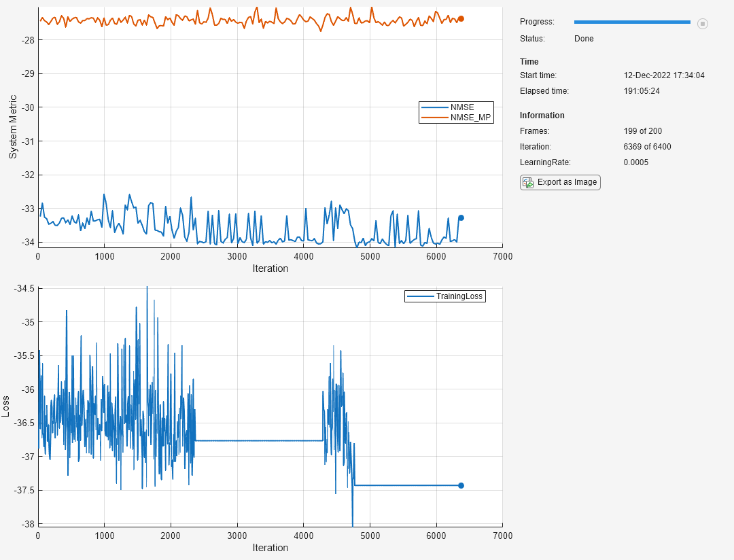Click the Export as Image button
Screen dimensions: 734x560
pos(560,182)
